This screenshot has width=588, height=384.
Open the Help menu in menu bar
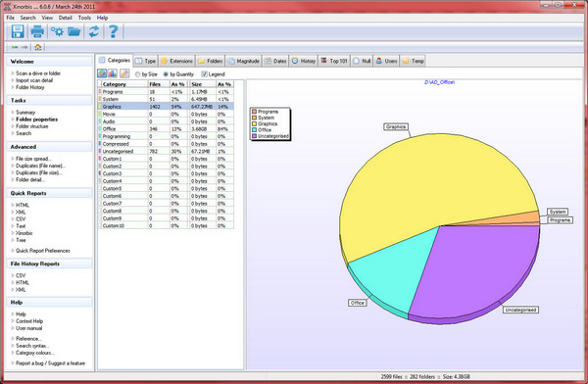coord(102,18)
